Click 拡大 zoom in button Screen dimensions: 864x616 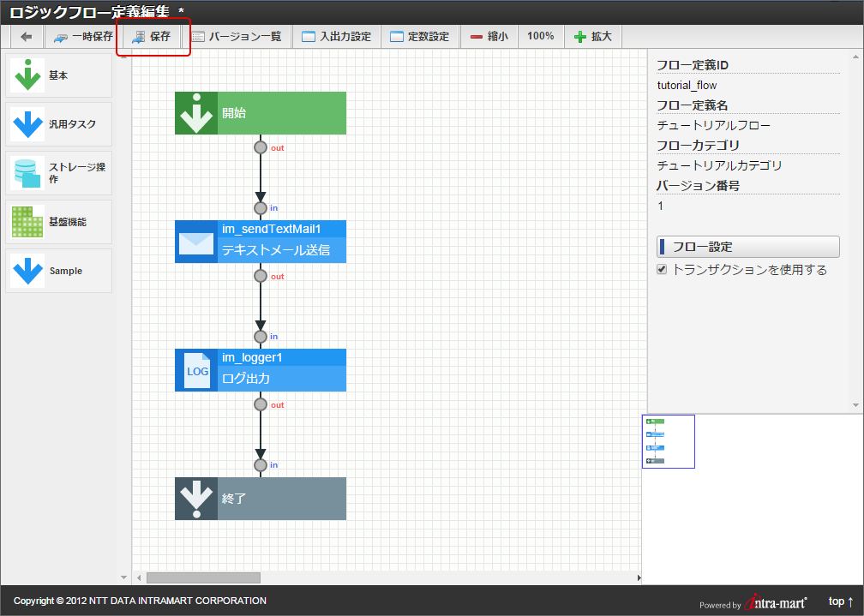point(593,37)
